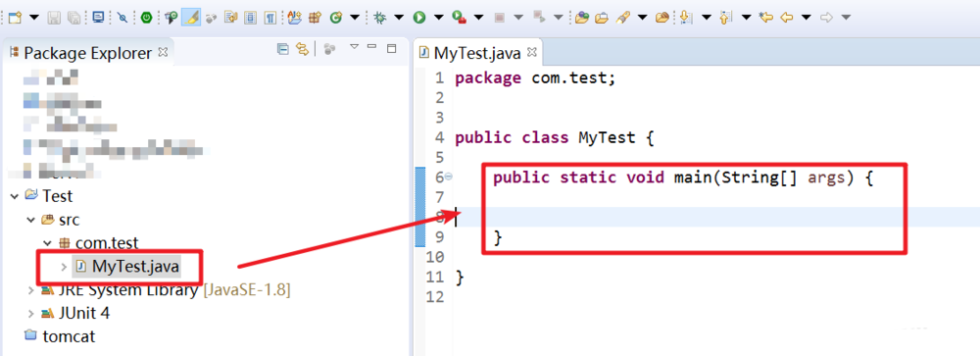Select the src folder
The width and height of the screenshot is (980, 356).
pyautogui.click(x=61, y=220)
